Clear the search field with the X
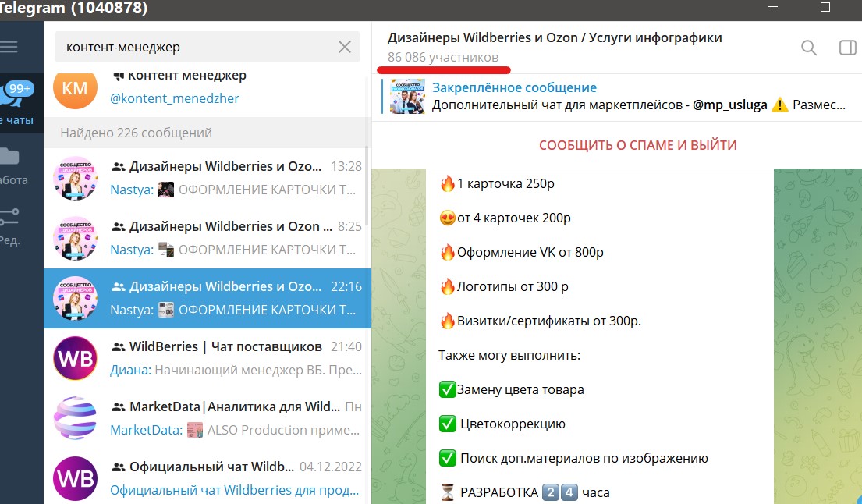 (345, 47)
